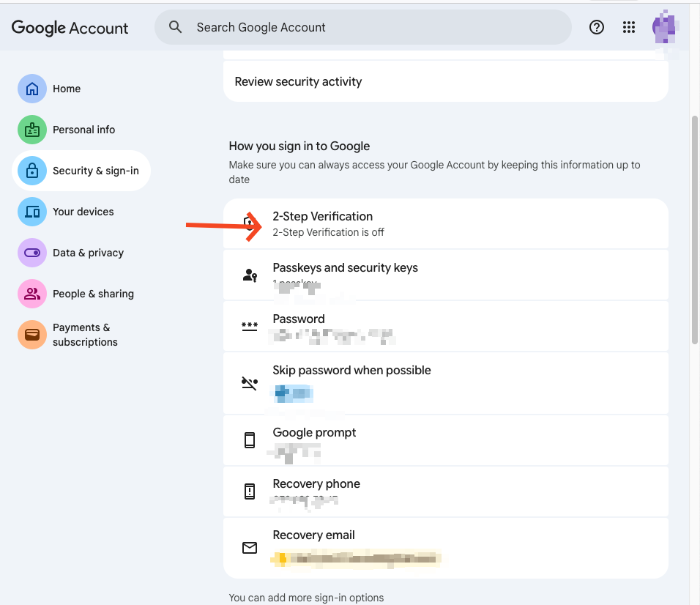Click the page vertical scrollbar

coord(694,227)
